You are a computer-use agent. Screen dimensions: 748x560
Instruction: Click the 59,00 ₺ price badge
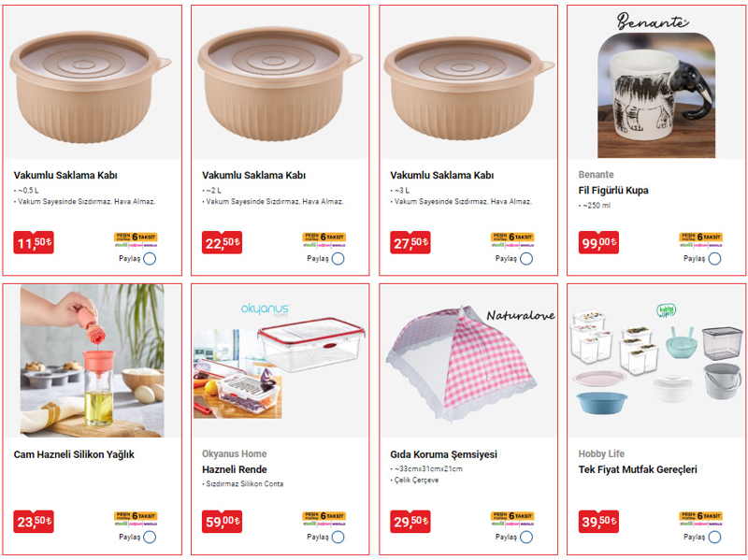point(222,521)
